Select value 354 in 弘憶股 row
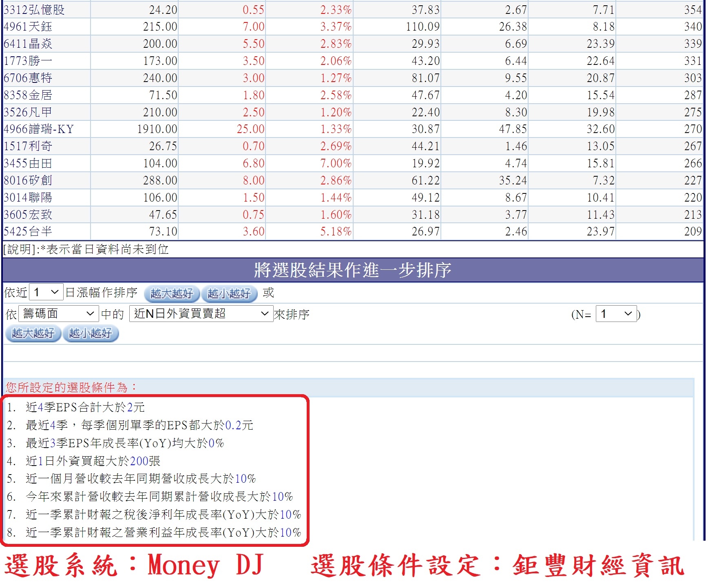 [693, 10]
